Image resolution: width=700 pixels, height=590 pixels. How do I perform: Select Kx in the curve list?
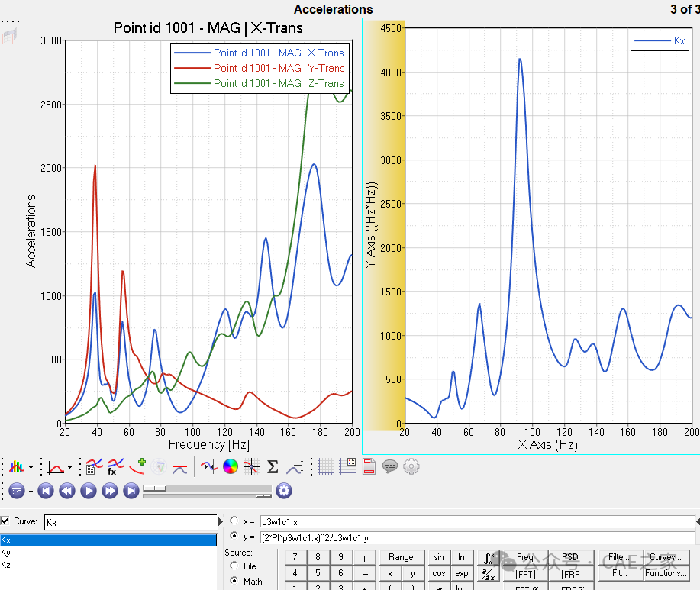click(x=108, y=540)
